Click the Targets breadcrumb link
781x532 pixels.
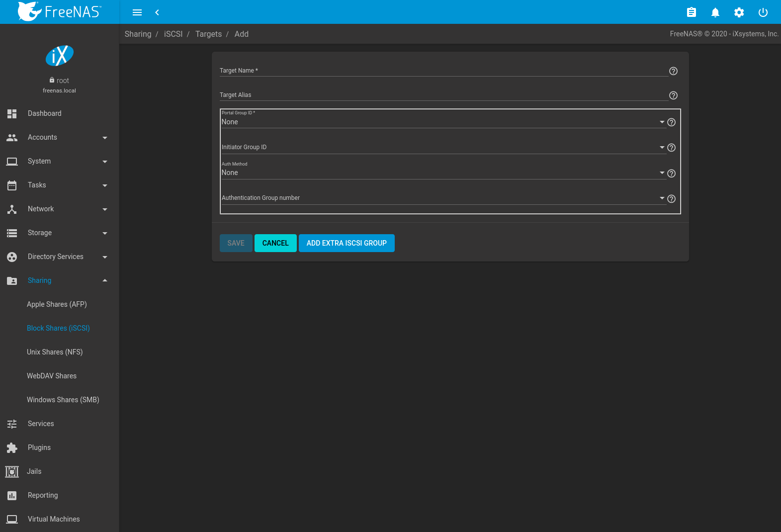coord(208,34)
